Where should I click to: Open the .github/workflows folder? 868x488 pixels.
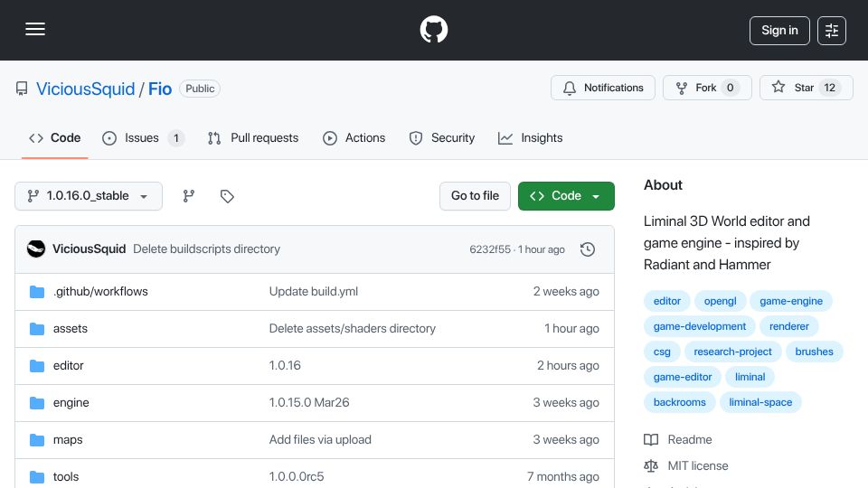pos(100,292)
